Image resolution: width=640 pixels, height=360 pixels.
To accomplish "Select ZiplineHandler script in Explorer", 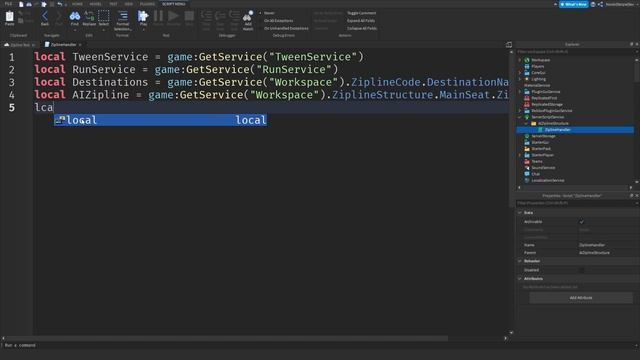I will [x=557, y=130].
